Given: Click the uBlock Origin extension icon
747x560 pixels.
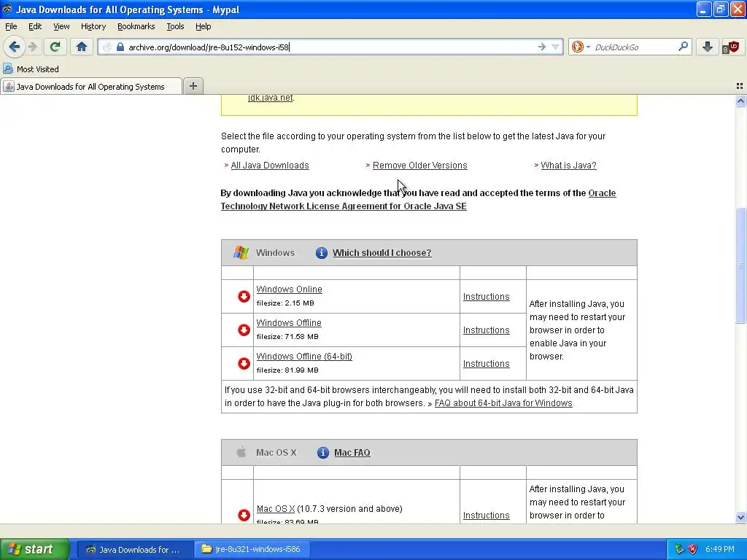Looking at the screenshot, I should [x=731, y=47].
